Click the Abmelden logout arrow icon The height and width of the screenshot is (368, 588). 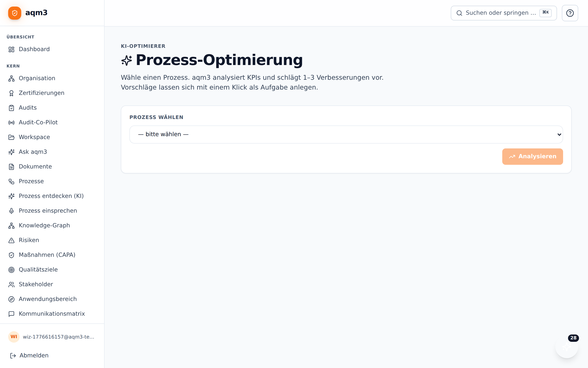(13, 356)
